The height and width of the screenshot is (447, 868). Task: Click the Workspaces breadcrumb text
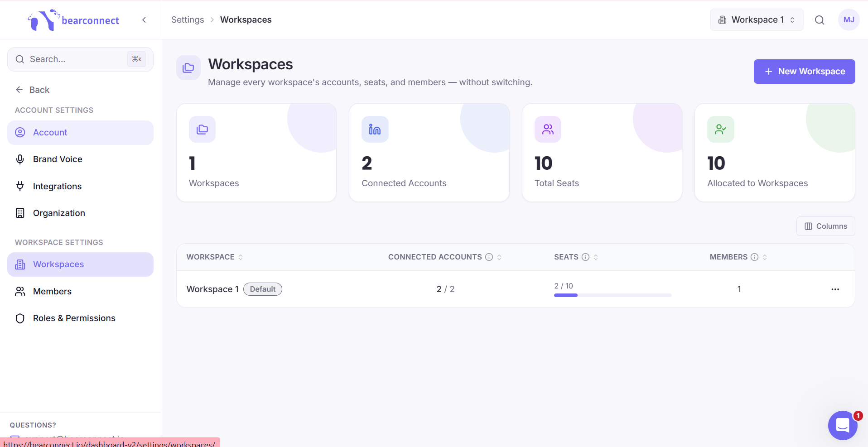pyautogui.click(x=246, y=20)
